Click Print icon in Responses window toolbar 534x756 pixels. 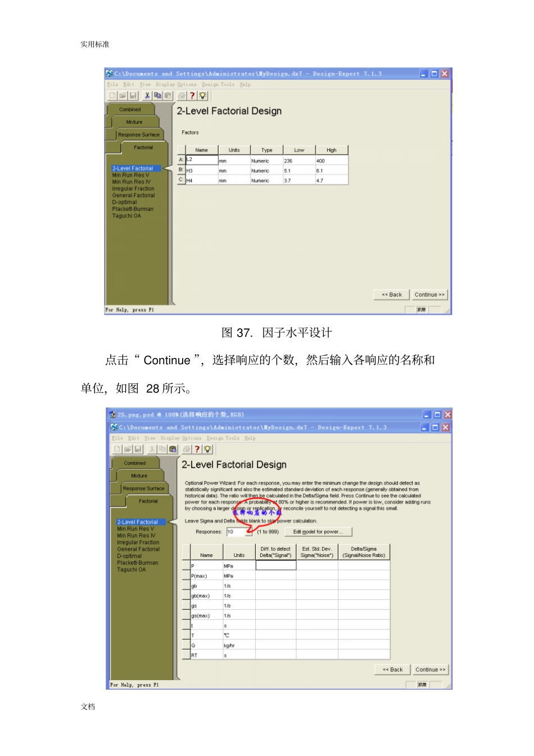pyautogui.click(x=187, y=449)
